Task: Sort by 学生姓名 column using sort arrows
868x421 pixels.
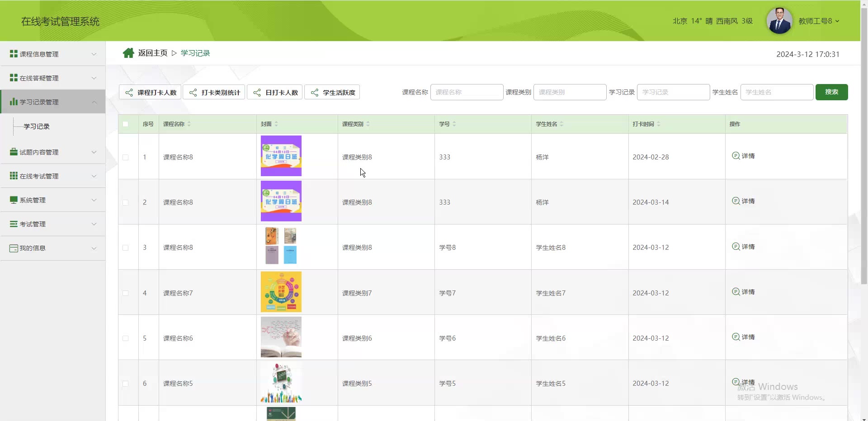Action: point(561,124)
